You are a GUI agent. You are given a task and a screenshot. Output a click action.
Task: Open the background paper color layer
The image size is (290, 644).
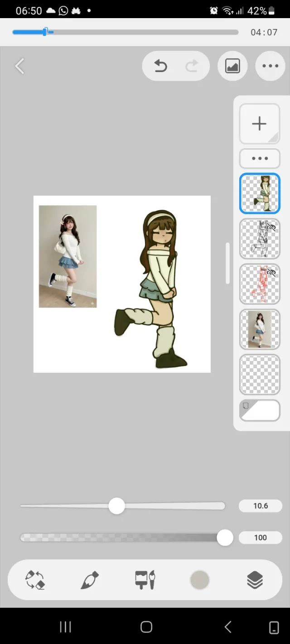pos(260,410)
